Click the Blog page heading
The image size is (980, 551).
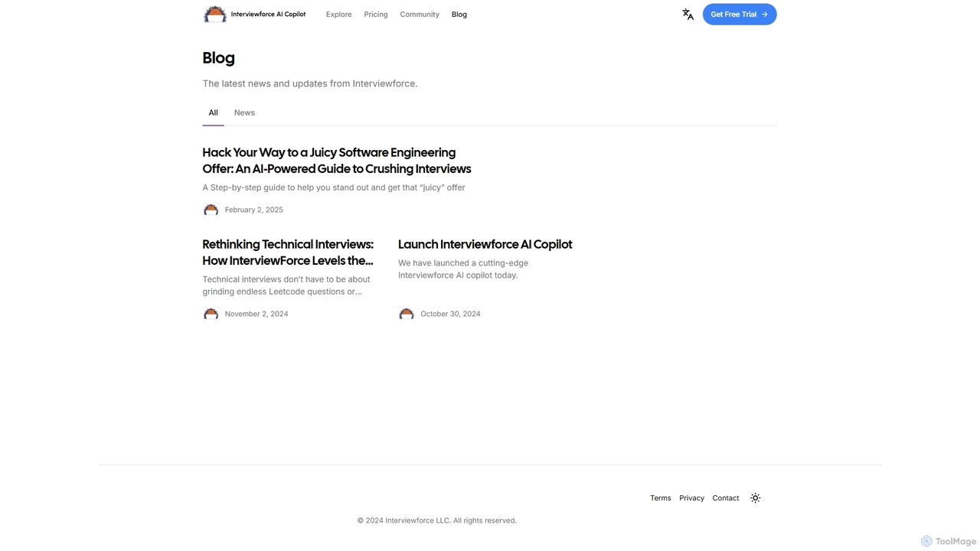(x=218, y=58)
